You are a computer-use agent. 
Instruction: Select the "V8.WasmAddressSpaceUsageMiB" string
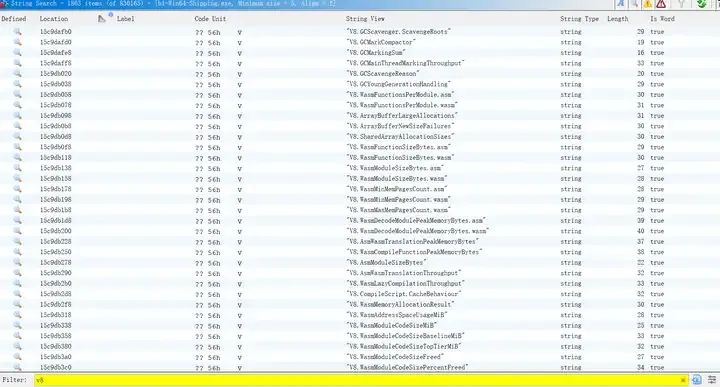tap(397, 315)
